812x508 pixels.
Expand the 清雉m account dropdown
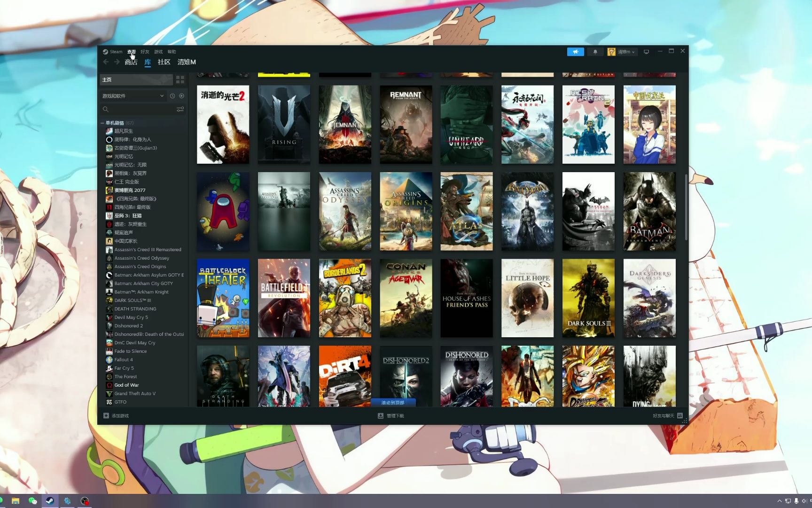click(622, 52)
